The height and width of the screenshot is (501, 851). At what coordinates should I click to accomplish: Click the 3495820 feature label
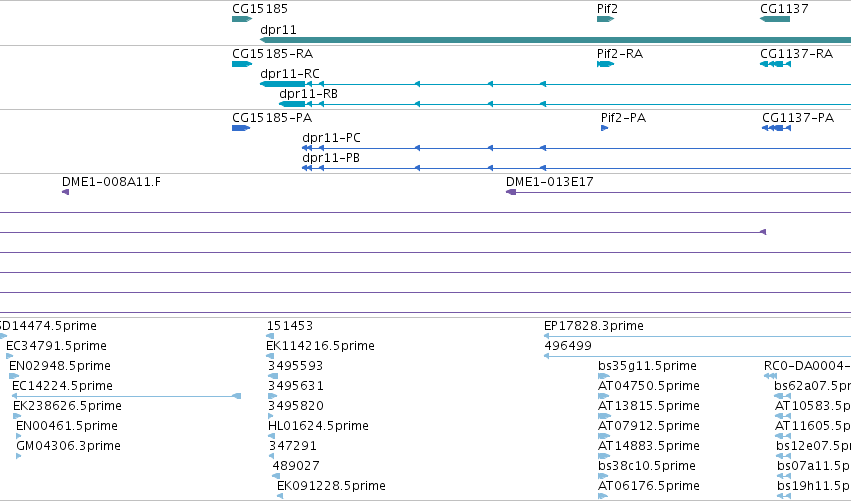296,406
